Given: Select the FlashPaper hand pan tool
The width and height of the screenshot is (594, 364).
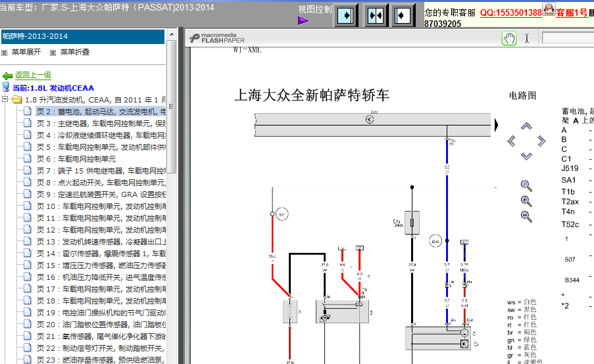Looking at the screenshot, I should pos(509,39).
